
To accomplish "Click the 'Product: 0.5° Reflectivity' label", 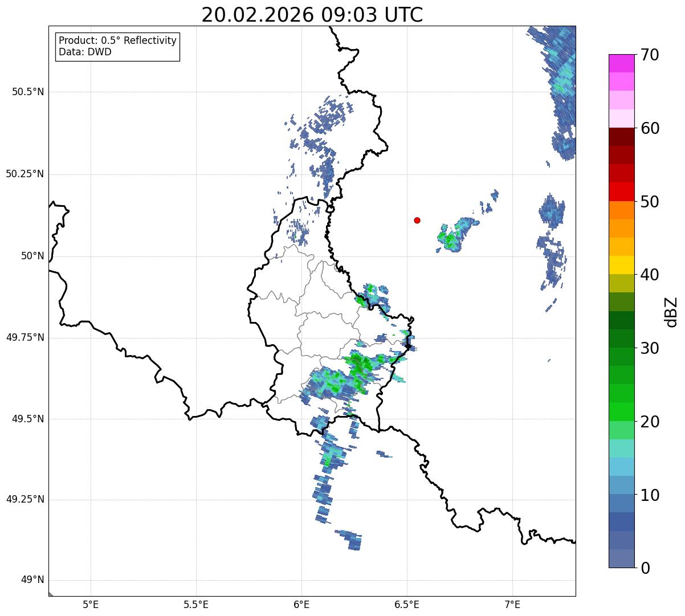I will (x=118, y=41).
